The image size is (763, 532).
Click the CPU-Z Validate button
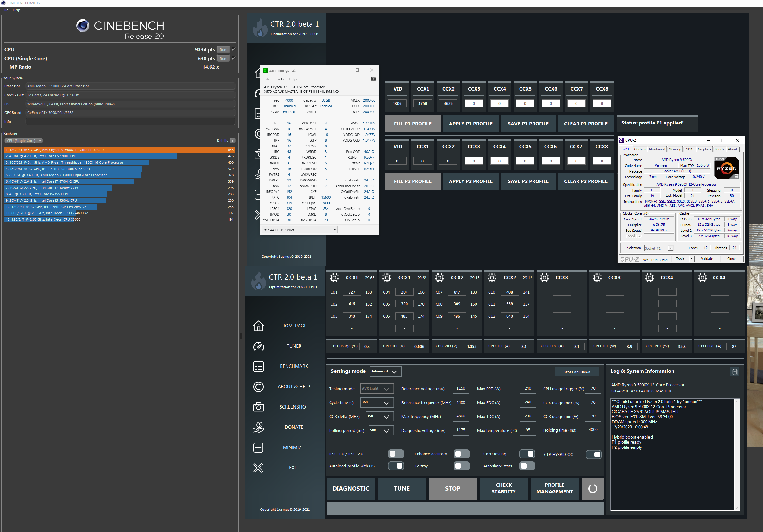pos(707,259)
